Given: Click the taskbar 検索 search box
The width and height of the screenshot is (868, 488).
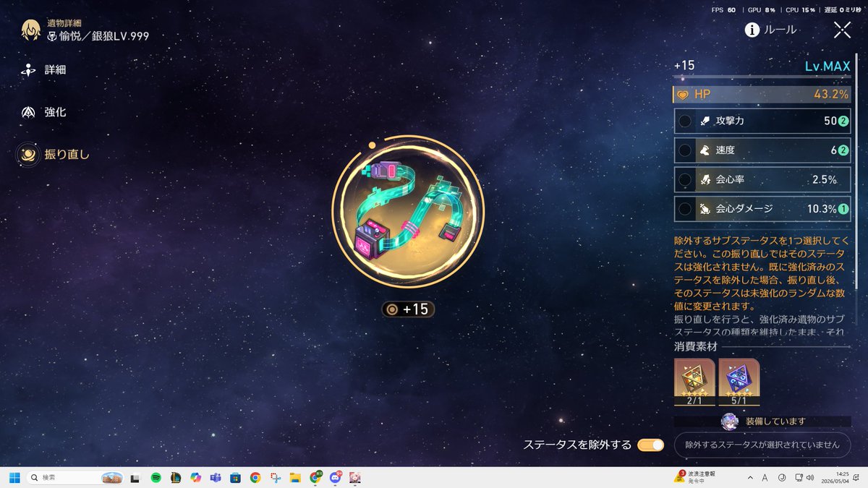Looking at the screenshot, I should (x=75, y=477).
